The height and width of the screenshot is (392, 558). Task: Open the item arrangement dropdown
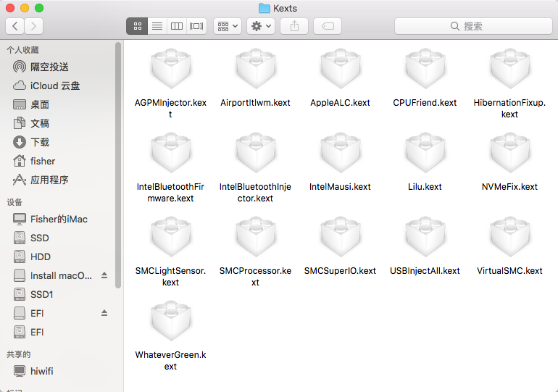(228, 26)
